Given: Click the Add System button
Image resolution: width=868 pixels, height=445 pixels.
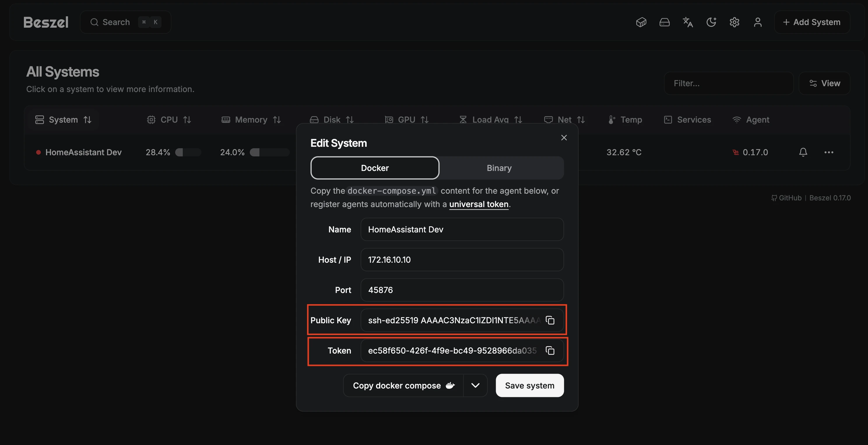Looking at the screenshot, I should pyautogui.click(x=812, y=22).
